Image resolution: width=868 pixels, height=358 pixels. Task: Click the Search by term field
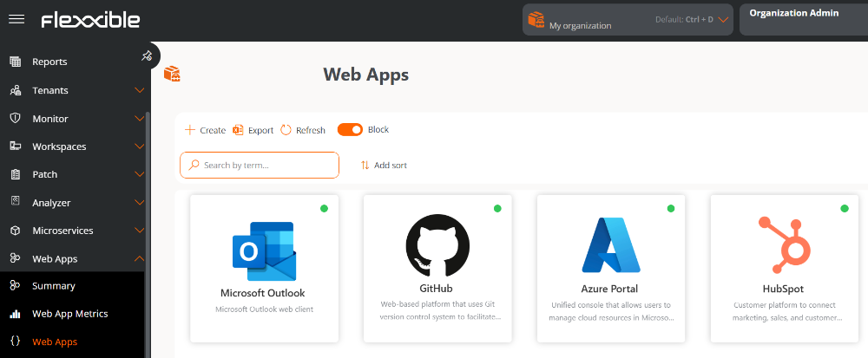click(x=259, y=166)
